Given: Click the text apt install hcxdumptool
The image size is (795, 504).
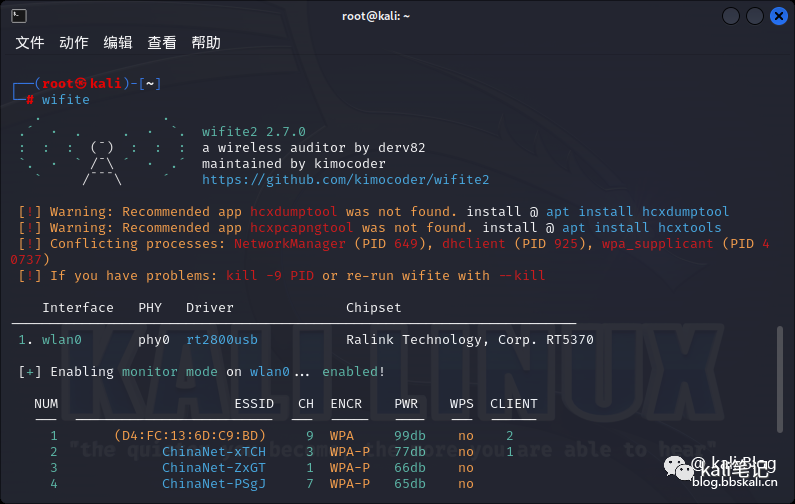Looking at the screenshot, I should (x=637, y=211).
